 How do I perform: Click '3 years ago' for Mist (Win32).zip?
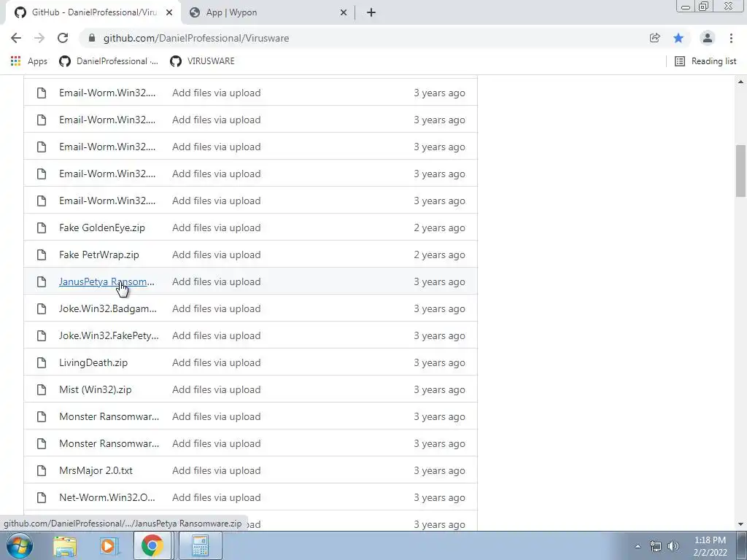[x=439, y=389]
